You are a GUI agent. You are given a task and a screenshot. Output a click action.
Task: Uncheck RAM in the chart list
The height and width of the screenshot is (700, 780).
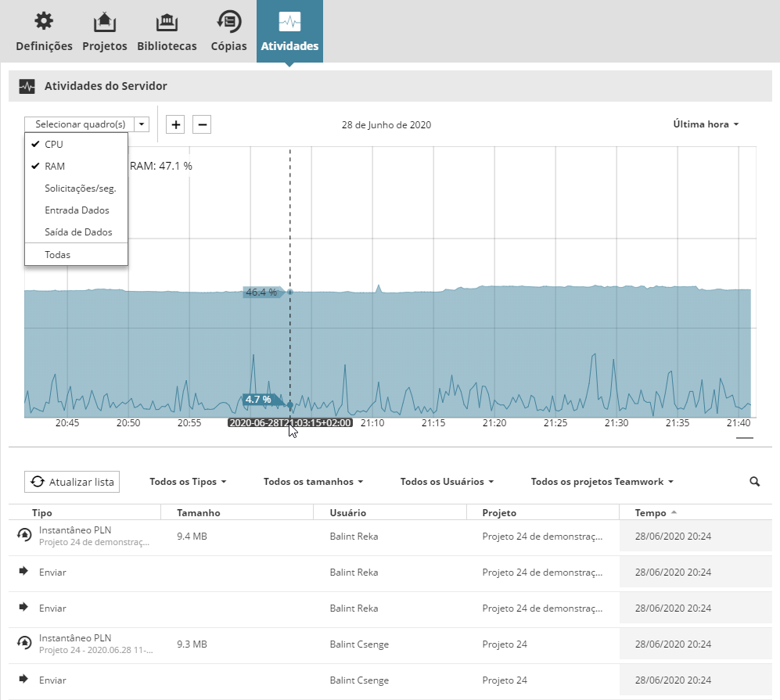coord(55,167)
